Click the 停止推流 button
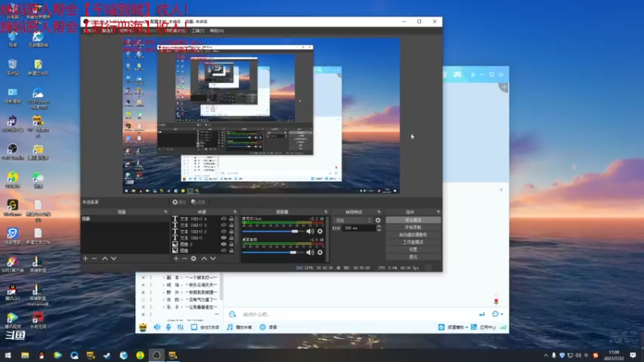The height and width of the screenshot is (362, 644). [x=413, y=220]
